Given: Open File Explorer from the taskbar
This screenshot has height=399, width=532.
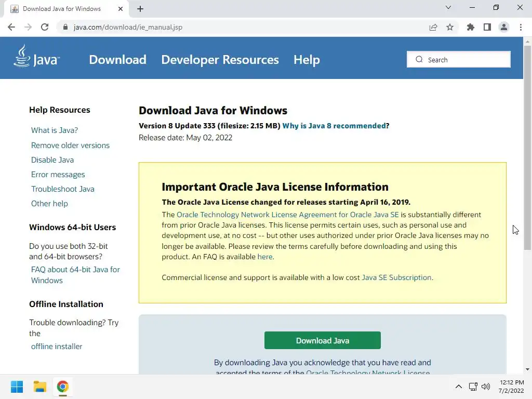Looking at the screenshot, I should [39, 387].
